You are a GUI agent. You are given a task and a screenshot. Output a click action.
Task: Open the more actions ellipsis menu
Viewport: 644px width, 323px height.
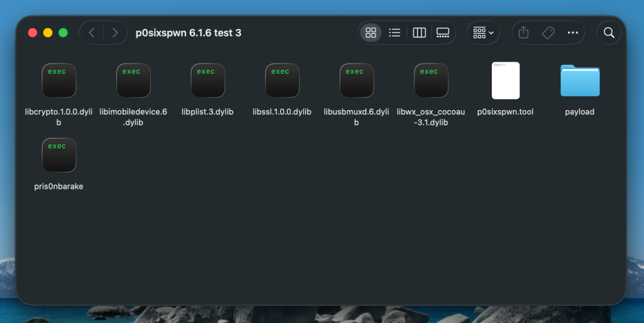pyautogui.click(x=572, y=33)
